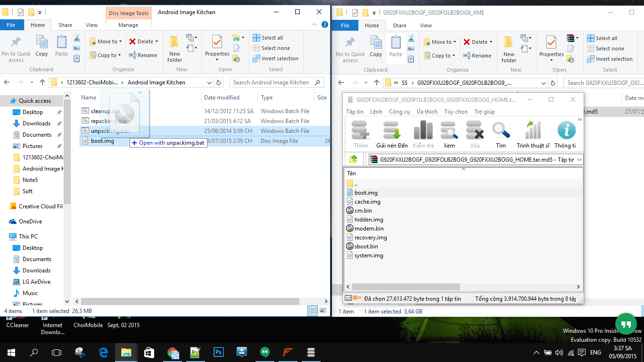Click Properties in XME Explorer window ribbon
The image size is (644, 362).
pyautogui.click(x=551, y=47)
